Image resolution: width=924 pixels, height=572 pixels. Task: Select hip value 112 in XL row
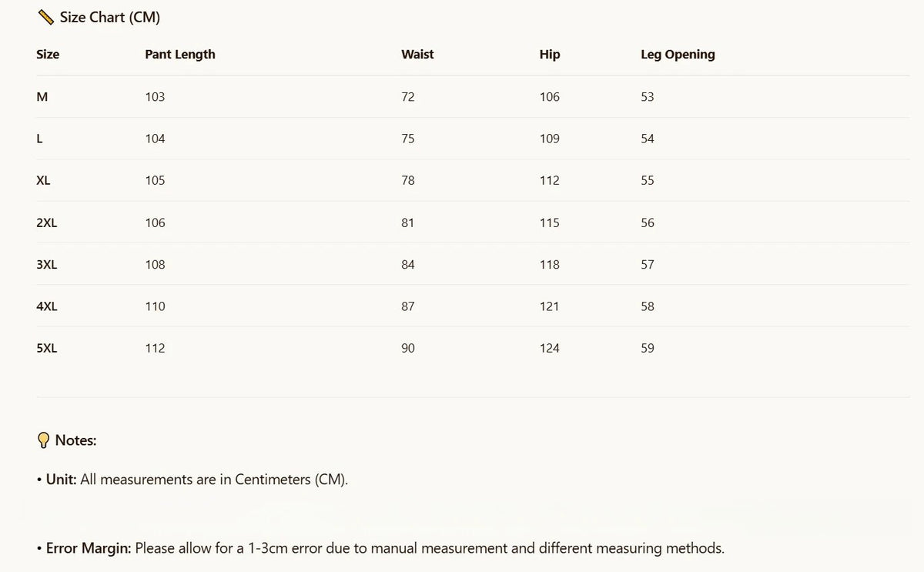pos(550,180)
